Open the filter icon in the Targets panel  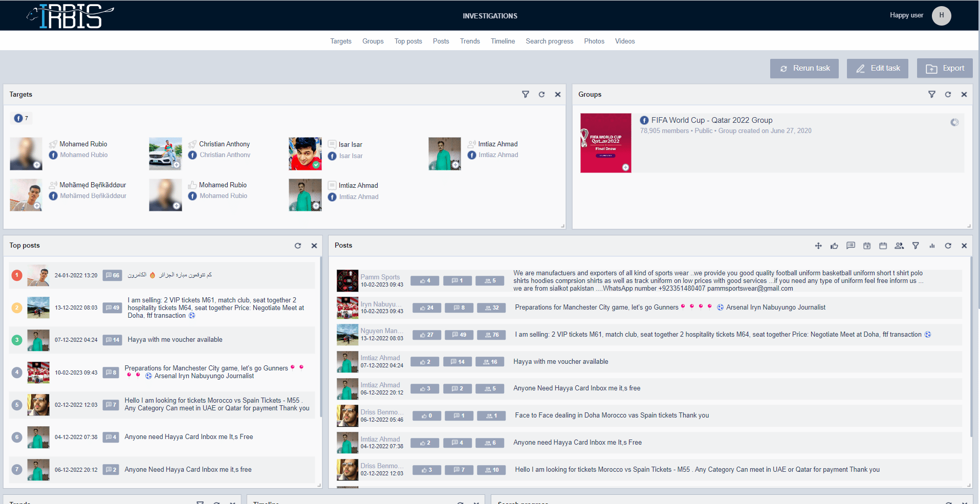[526, 94]
